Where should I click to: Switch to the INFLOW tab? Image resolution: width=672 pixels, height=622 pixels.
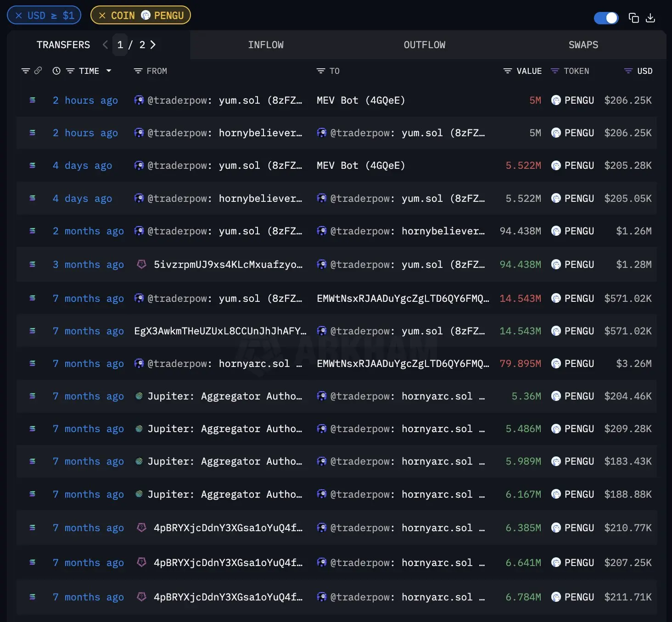pyautogui.click(x=266, y=45)
